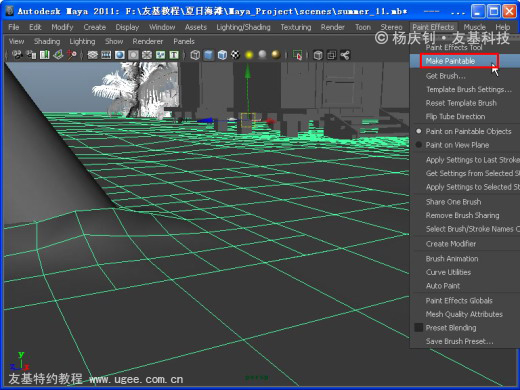Open the camera attributes icon
This screenshot has height=390, width=520.
point(31,55)
